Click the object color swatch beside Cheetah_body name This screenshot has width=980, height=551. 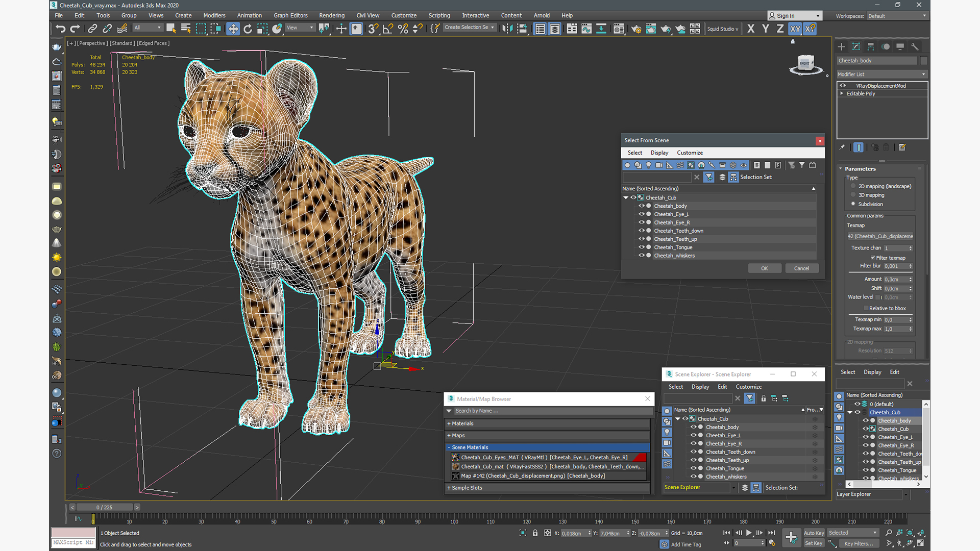click(923, 61)
